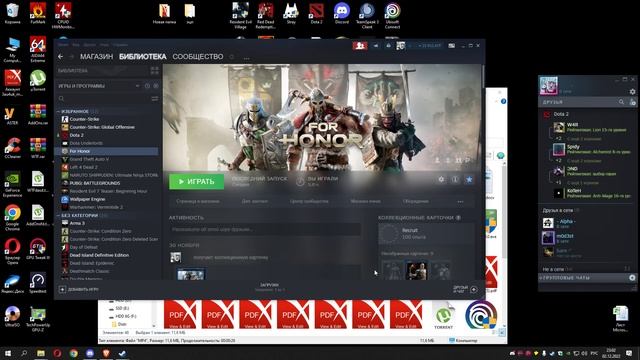This screenshot has height=360, width=640.
Task: Open the three-dots menu beside СООБЩЕСТВО
Action: click(246, 58)
